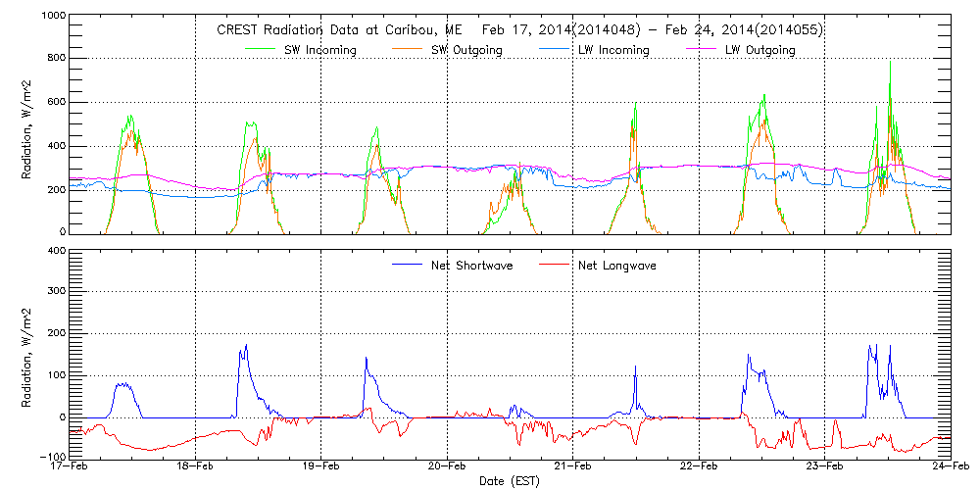Select the LW Outgoing legend entry text

(759, 50)
